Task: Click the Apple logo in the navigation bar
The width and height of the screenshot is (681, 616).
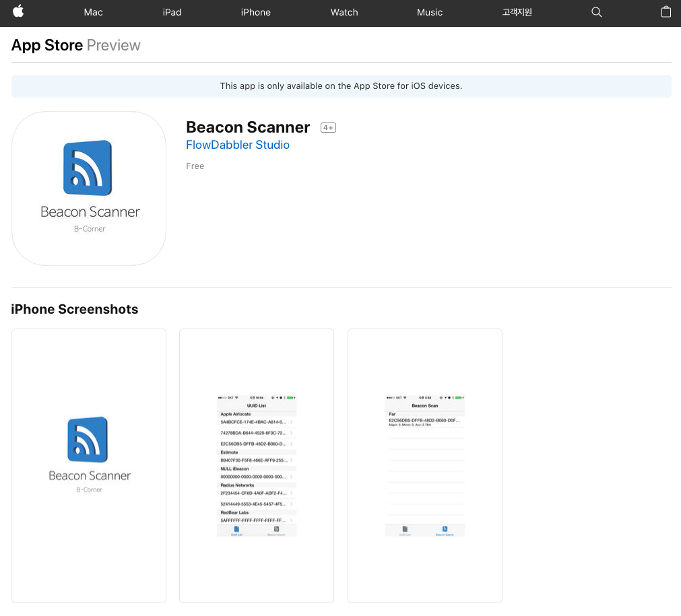Action: click(18, 12)
